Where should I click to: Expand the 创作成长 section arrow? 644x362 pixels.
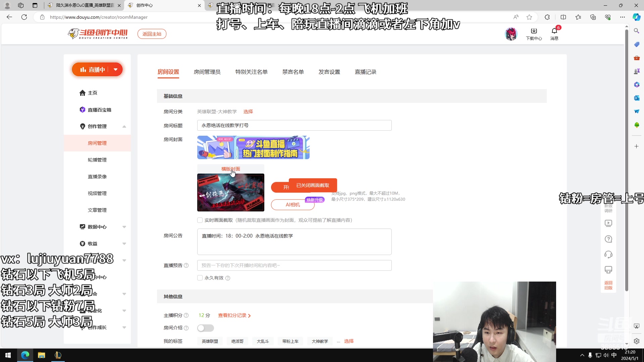click(124, 327)
